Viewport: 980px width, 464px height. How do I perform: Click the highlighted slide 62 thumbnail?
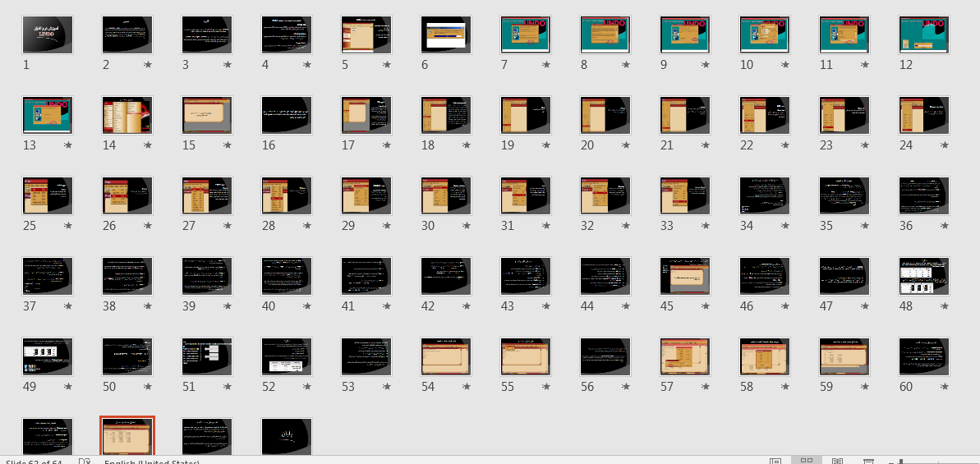click(127, 435)
